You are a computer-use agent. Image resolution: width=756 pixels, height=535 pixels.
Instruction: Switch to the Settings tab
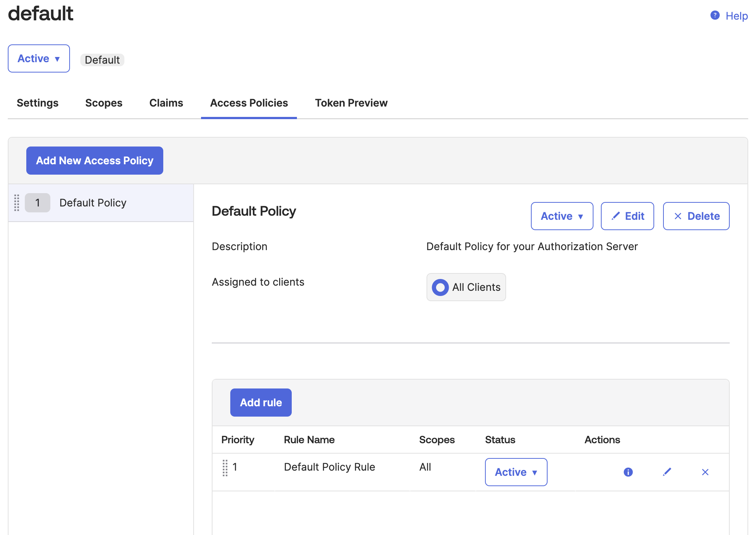[x=37, y=103]
